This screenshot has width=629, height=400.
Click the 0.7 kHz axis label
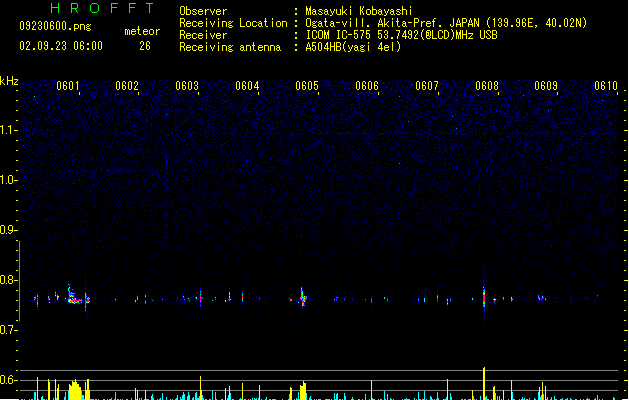click(8, 330)
